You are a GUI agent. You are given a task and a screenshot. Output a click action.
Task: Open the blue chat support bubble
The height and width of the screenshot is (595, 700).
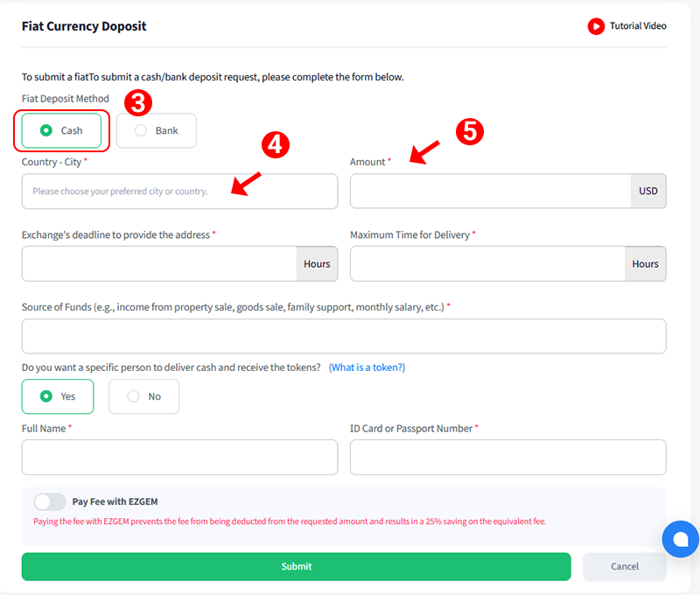(681, 539)
